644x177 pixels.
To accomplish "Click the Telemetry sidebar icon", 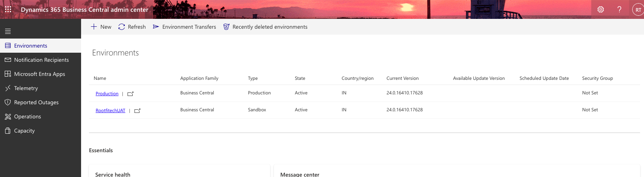I will point(8,88).
